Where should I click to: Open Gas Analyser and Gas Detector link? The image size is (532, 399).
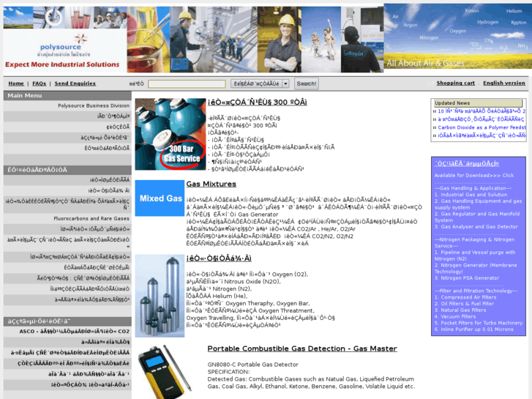pos(476,227)
